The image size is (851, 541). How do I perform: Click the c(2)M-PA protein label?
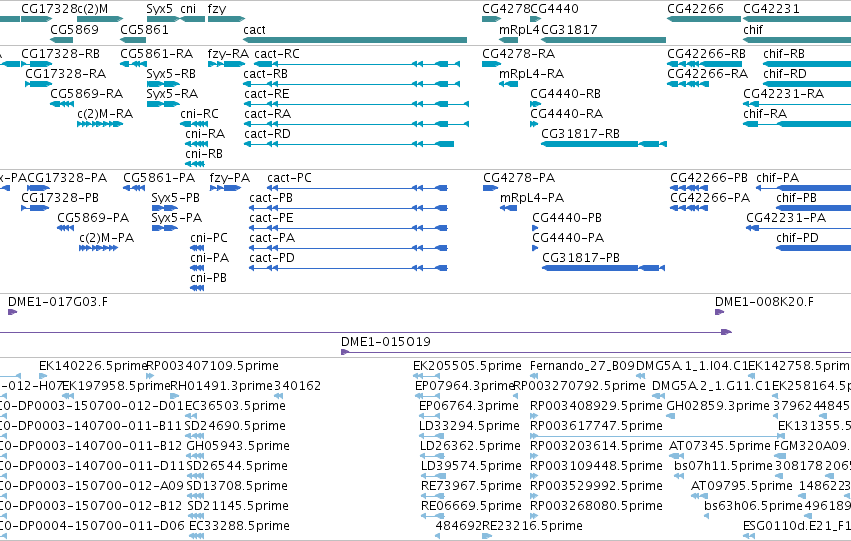(x=106, y=238)
